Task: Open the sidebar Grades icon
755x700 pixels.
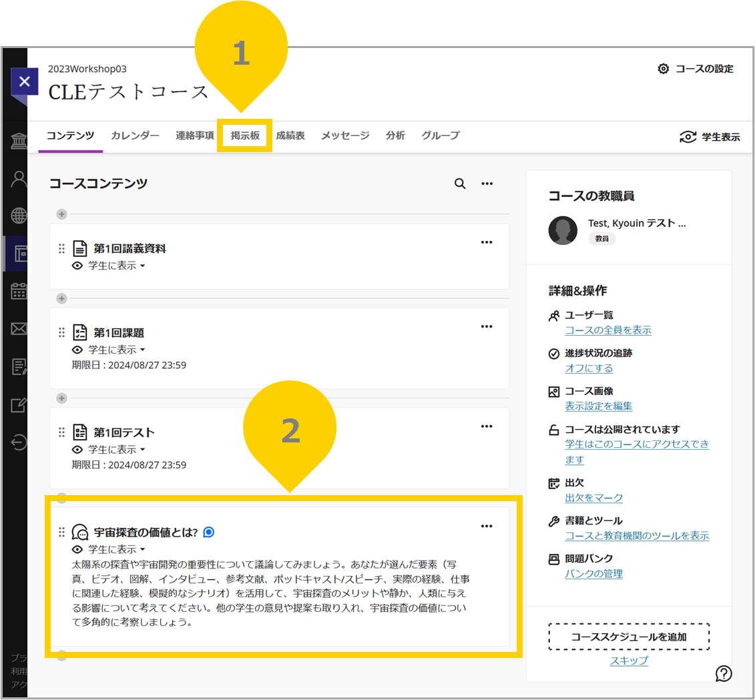Action: click(x=19, y=366)
